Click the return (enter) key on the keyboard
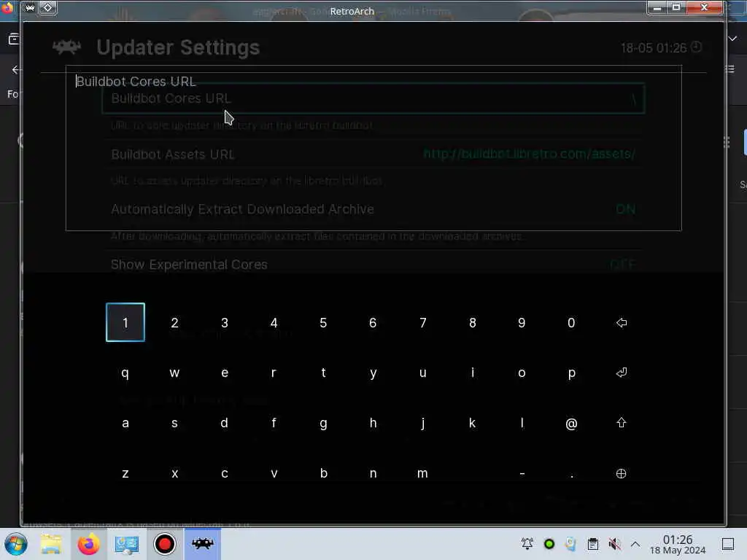Viewport: 747px width, 560px height. [621, 373]
